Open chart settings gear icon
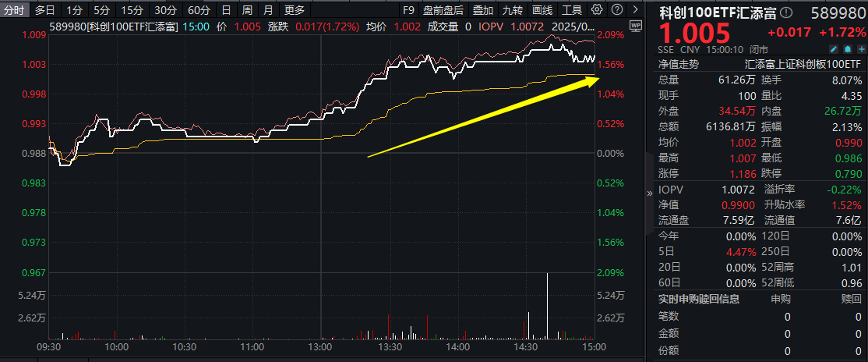Viewport: 868px width, 362px height. point(597,10)
